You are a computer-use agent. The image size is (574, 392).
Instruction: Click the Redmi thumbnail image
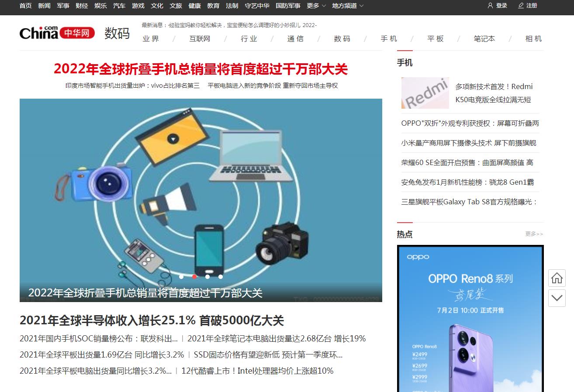pyautogui.click(x=425, y=93)
